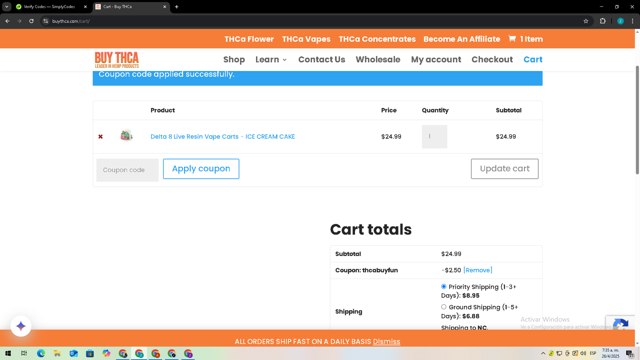Open Become An Affiliate link
The image size is (640, 360).
pos(462,39)
